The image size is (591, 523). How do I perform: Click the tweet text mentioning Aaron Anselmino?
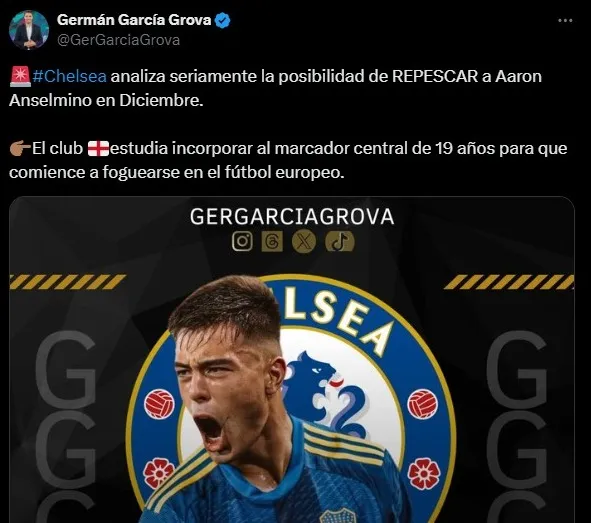(275, 88)
